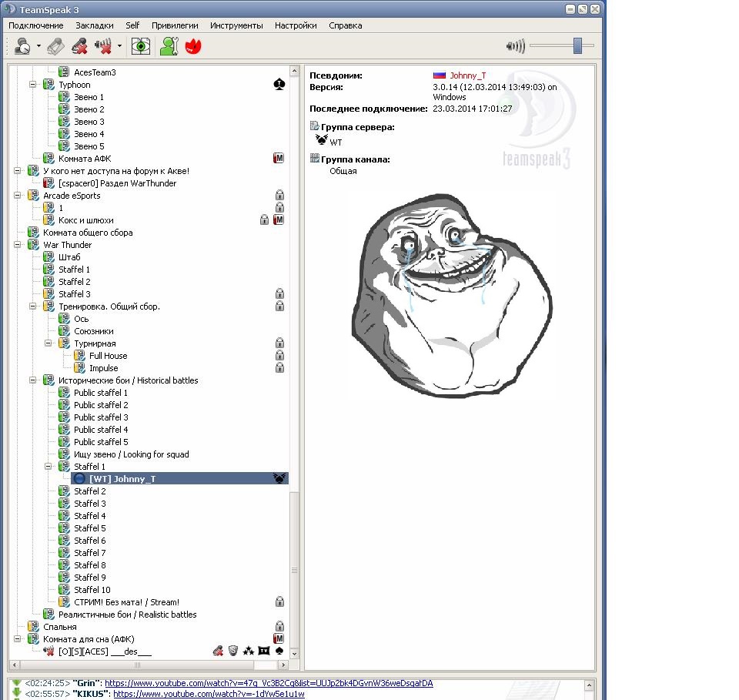Click the padlock icon on Кокс и шлюхи row
The width and height of the screenshot is (739, 700).
(264, 219)
